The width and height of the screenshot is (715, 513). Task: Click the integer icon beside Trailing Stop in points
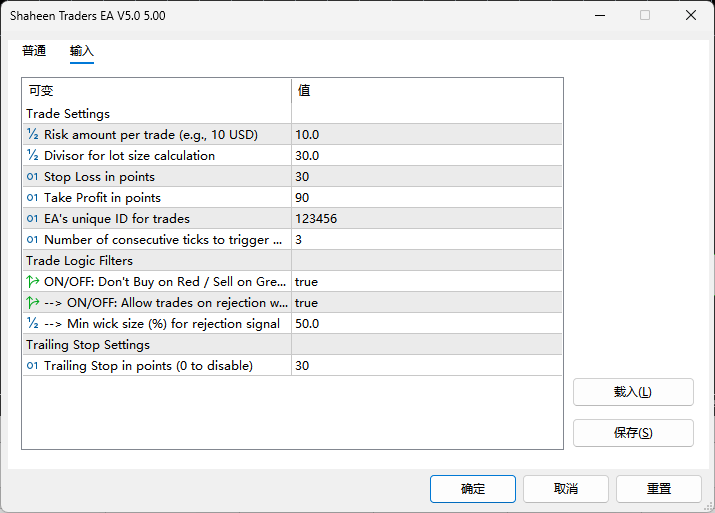point(32,366)
